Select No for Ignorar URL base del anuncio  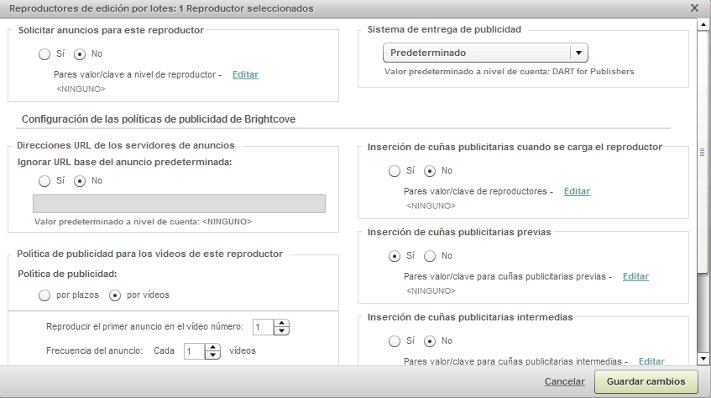coord(80,181)
